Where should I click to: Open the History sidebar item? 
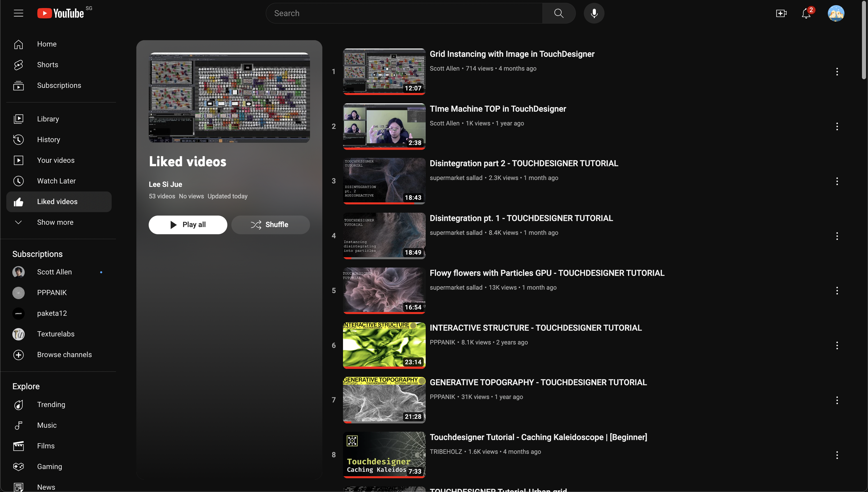tap(48, 140)
